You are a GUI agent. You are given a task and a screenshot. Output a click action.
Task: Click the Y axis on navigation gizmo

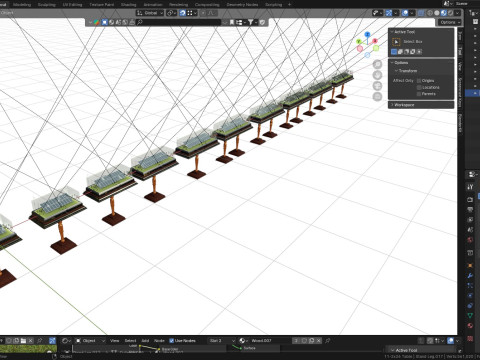359,42
